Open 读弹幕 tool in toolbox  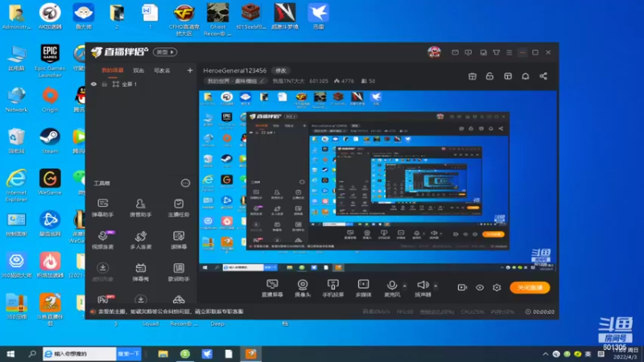pyautogui.click(x=179, y=240)
